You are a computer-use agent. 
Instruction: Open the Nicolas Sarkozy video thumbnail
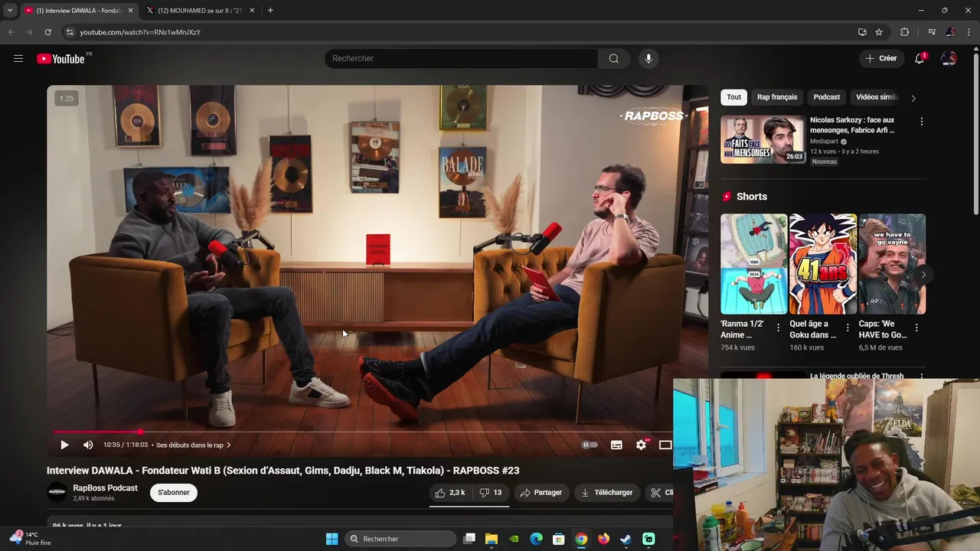tap(763, 139)
